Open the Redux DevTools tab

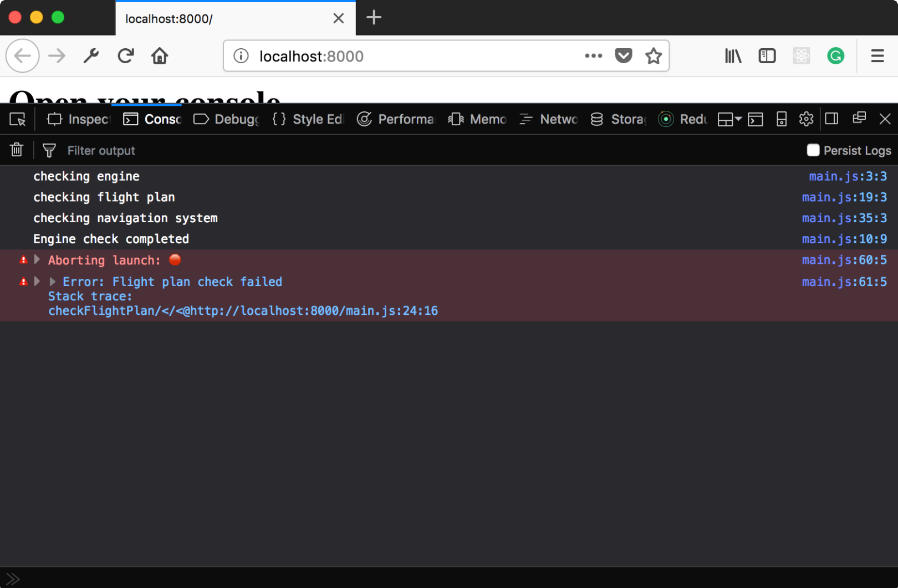(683, 119)
